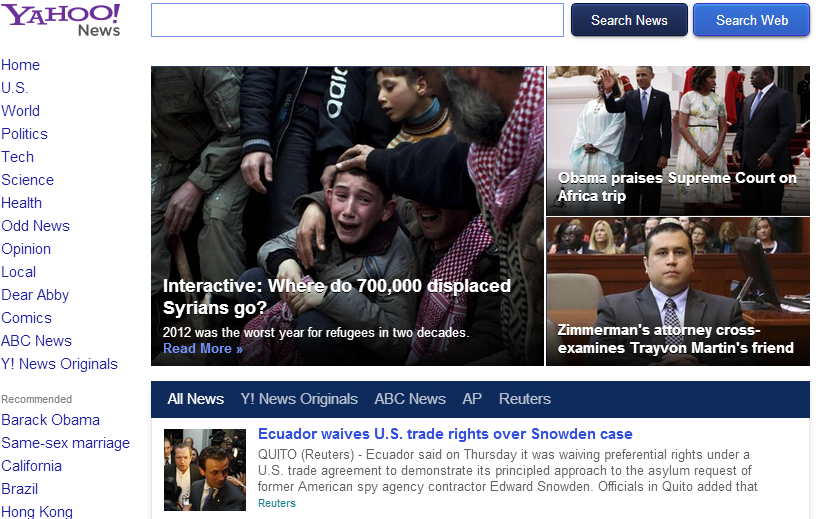Open recommended topic Same-sex marriage
The height and width of the screenshot is (519, 820).
click(x=65, y=443)
